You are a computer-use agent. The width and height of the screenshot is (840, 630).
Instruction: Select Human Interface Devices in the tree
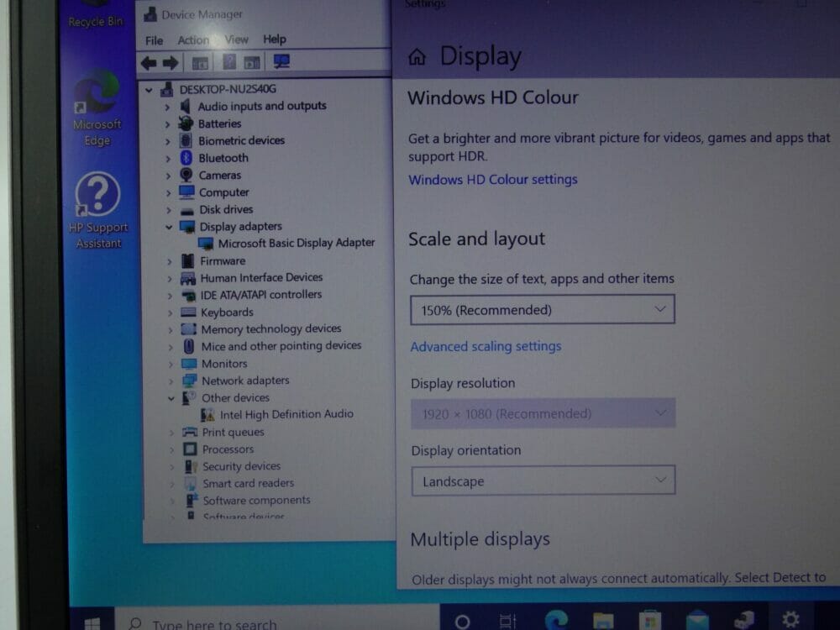(x=261, y=277)
